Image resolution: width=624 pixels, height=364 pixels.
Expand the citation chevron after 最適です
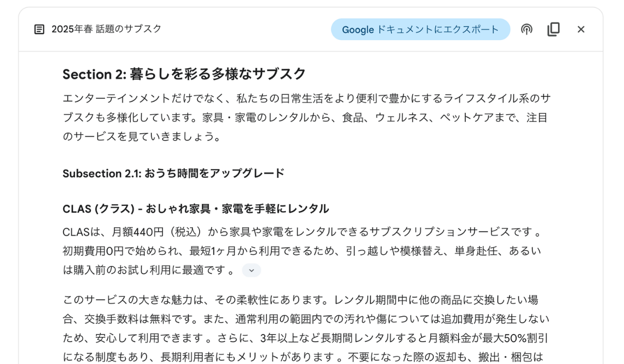tap(252, 270)
